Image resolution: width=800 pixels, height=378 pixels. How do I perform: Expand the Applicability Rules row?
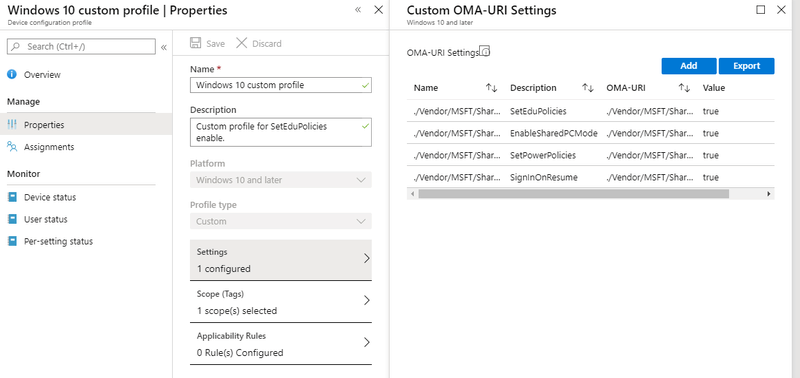tap(281, 344)
